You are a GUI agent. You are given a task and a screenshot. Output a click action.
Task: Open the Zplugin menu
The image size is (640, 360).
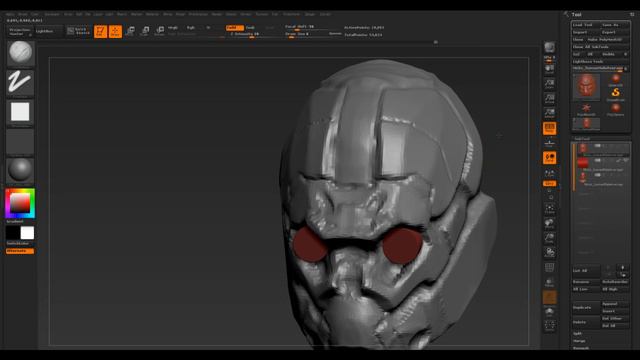click(x=310, y=14)
